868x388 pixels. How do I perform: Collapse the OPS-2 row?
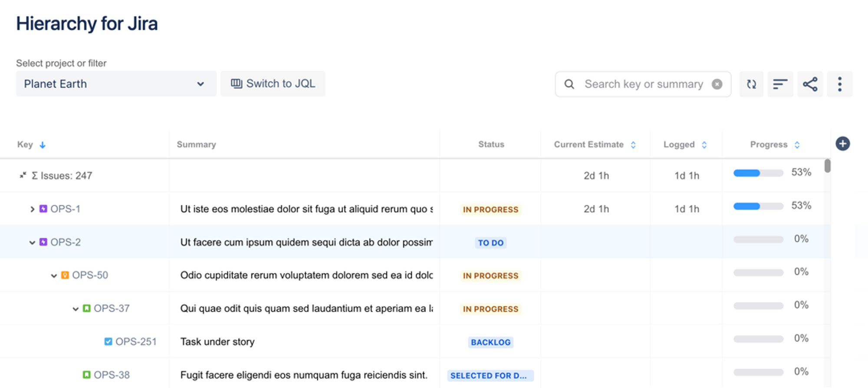point(32,243)
